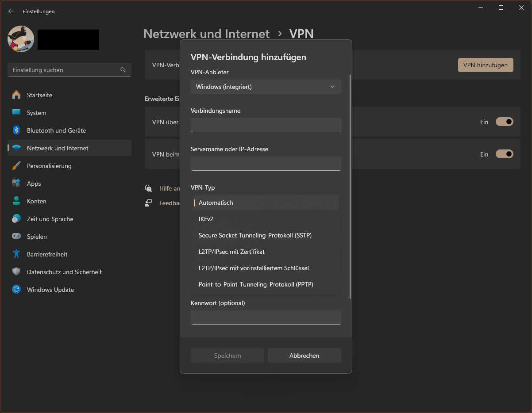
Task: Choose Point-to-Point-Tunneling-Protokoll (PPTP) option
Action: tap(256, 284)
